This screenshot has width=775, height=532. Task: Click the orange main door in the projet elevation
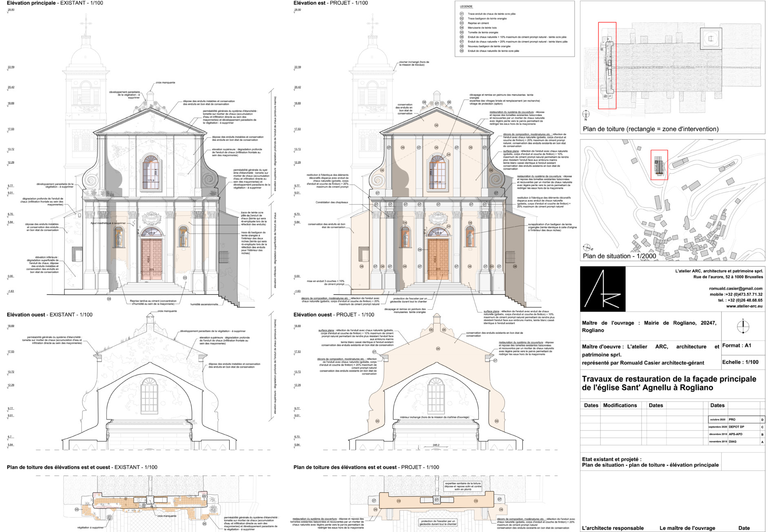pyautogui.click(x=438, y=259)
